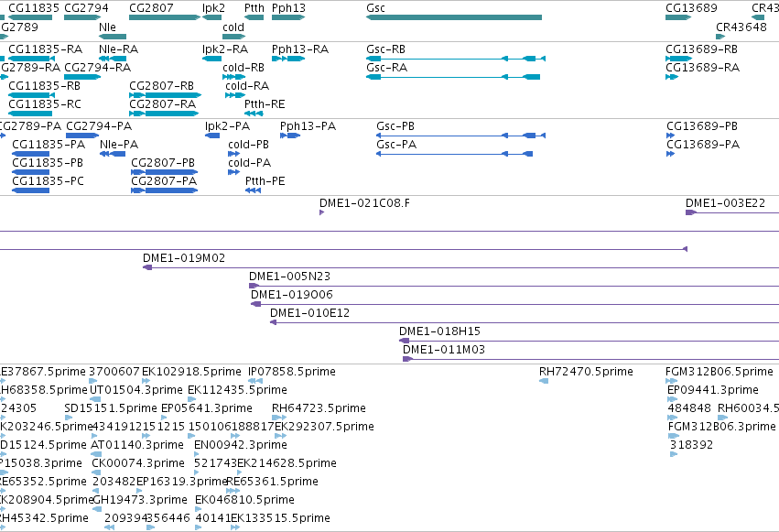Select the CG2794 gene label
The height and width of the screenshot is (532, 779).
tap(86, 8)
